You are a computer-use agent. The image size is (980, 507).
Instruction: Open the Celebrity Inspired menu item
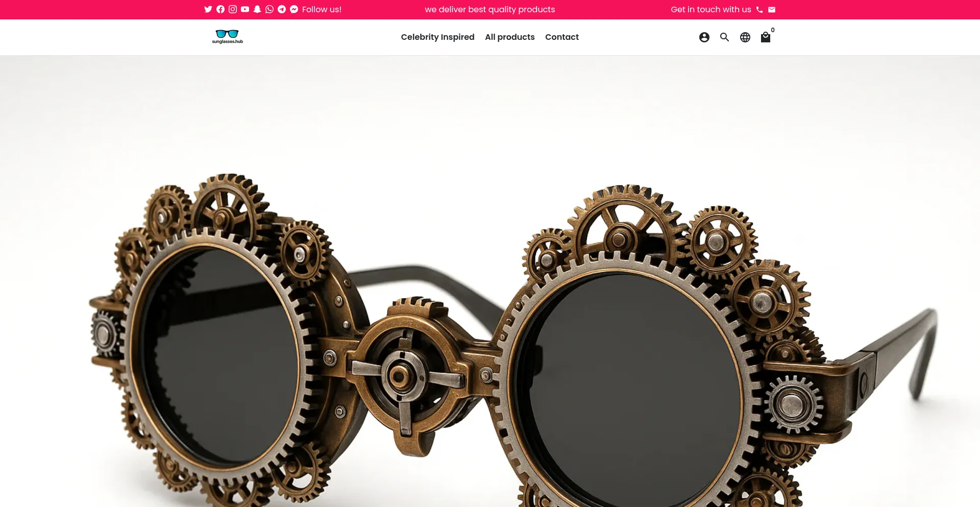tap(437, 37)
